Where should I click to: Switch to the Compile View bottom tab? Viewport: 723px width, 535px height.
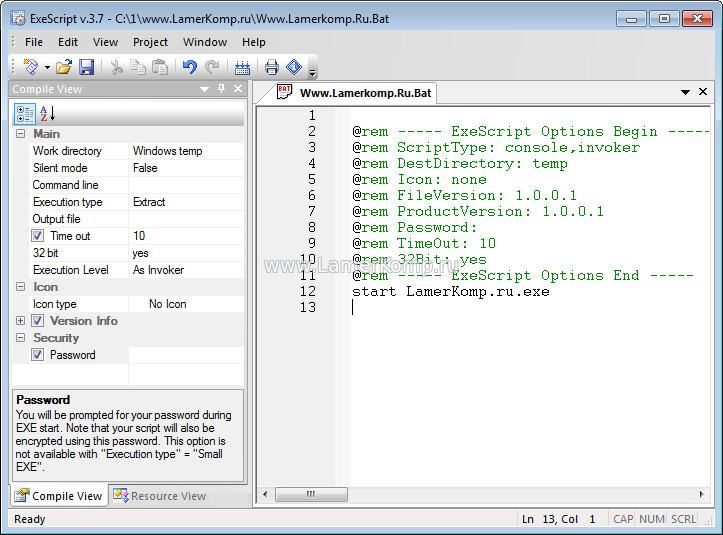pos(59,496)
